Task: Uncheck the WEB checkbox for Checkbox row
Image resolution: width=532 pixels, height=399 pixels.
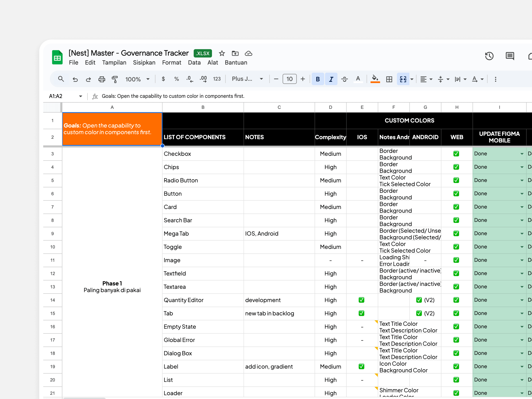Action: pyautogui.click(x=456, y=154)
